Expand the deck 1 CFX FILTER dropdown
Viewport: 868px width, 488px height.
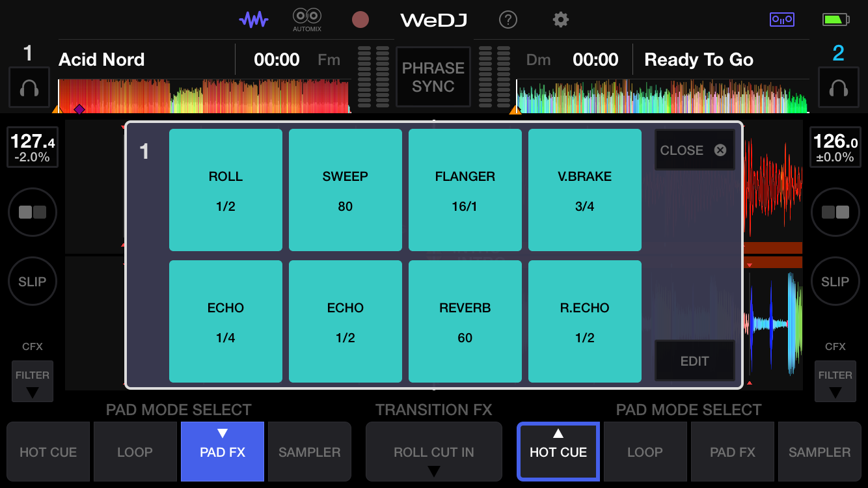click(33, 383)
